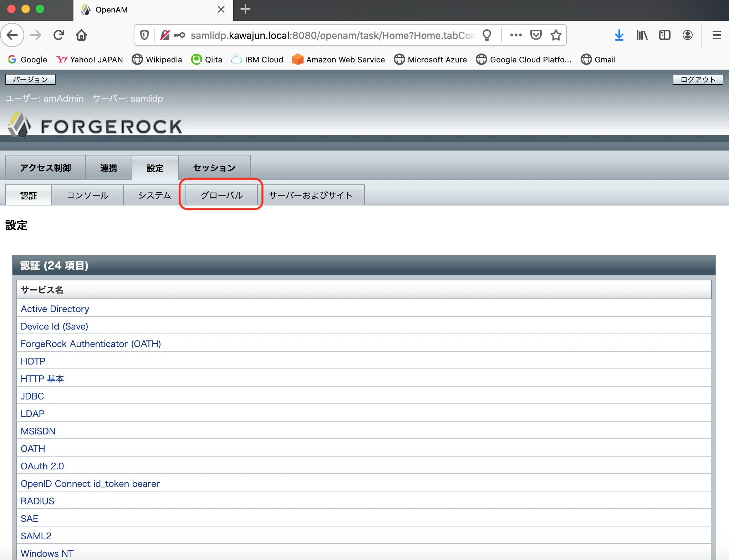Open the アクセス制御 main tab
The width and height of the screenshot is (729, 560).
[x=45, y=168]
